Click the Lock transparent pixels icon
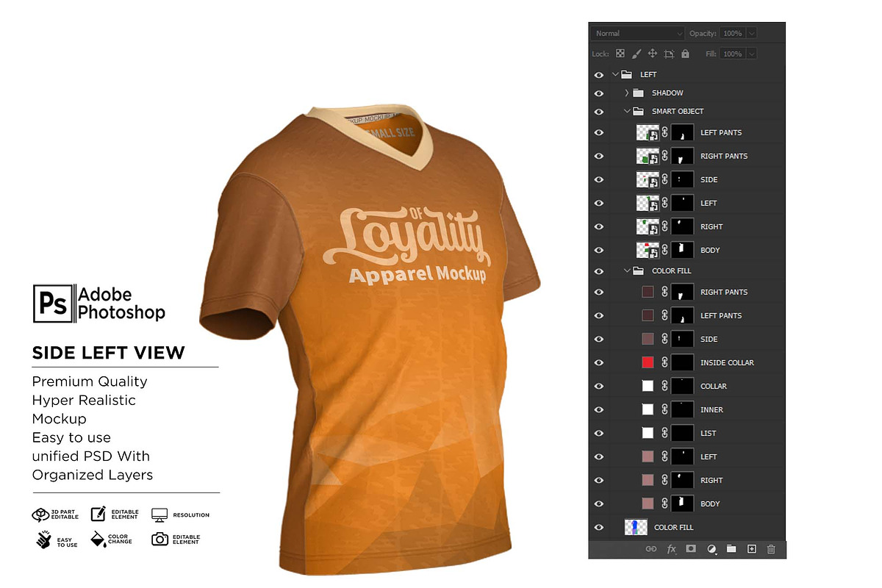882x588 pixels. pos(620,54)
